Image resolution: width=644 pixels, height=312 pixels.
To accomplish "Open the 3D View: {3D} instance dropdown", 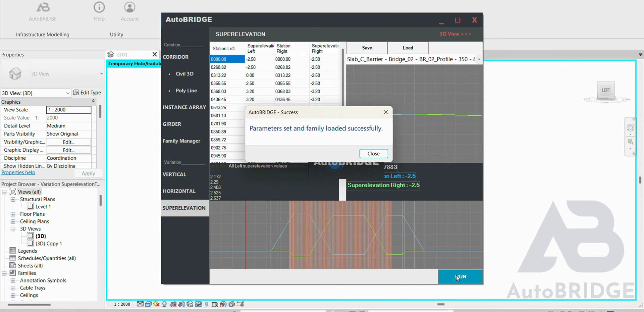I will point(68,93).
